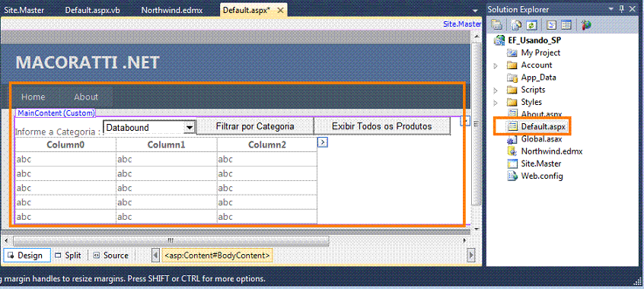The width and height of the screenshot is (644, 289).
Task: Click the Exibir Todos os Produtos button
Action: (382, 126)
